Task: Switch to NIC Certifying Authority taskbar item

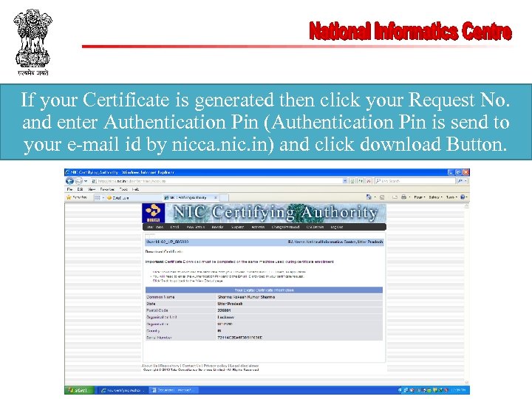Action: [x=123, y=390]
